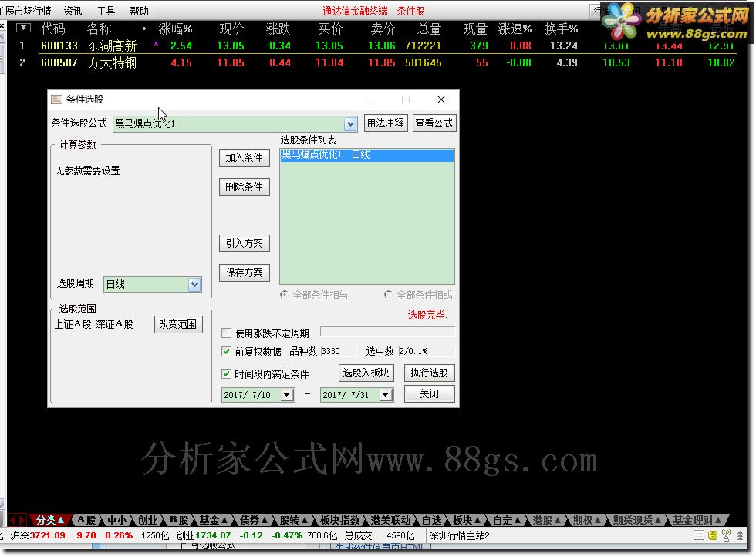Sort by 涨幅% column header
Screen dimensions: 756x557
tap(176, 29)
